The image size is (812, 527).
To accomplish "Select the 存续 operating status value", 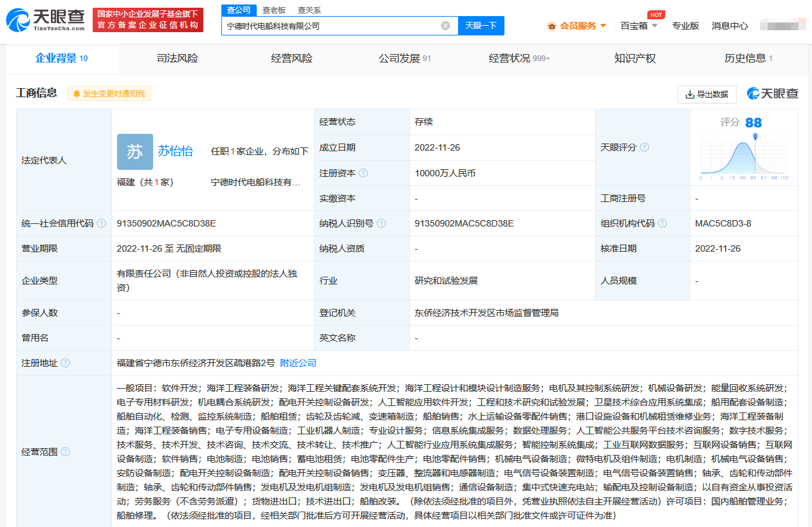I will pos(424,122).
